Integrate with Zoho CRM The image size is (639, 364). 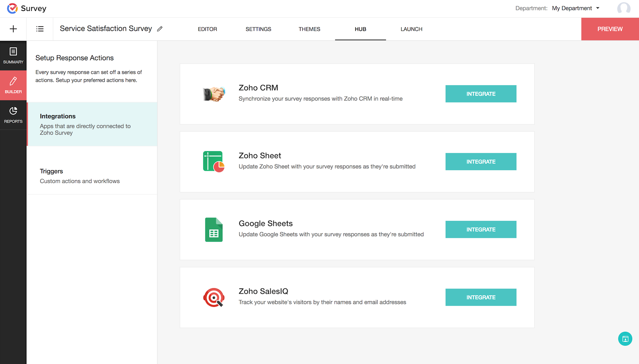(x=481, y=94)
